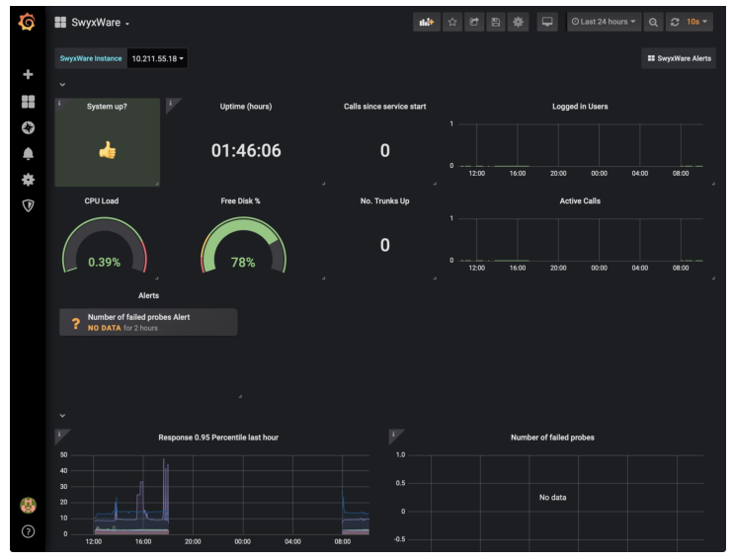The height and width of the screenshot is (560, 733).
Task: Open the Last 24 hours time picker
Action: tap(604, 22)
